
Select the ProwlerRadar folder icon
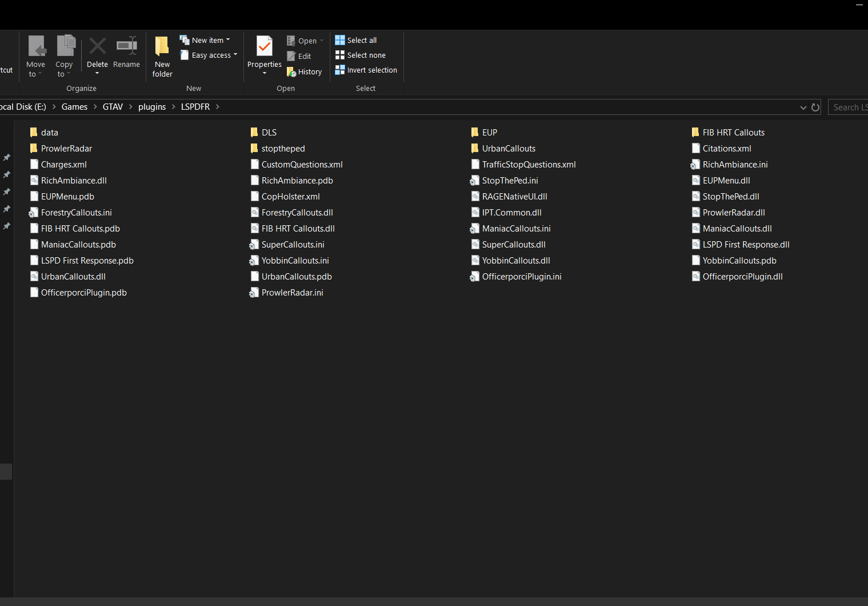coord(34,148)
